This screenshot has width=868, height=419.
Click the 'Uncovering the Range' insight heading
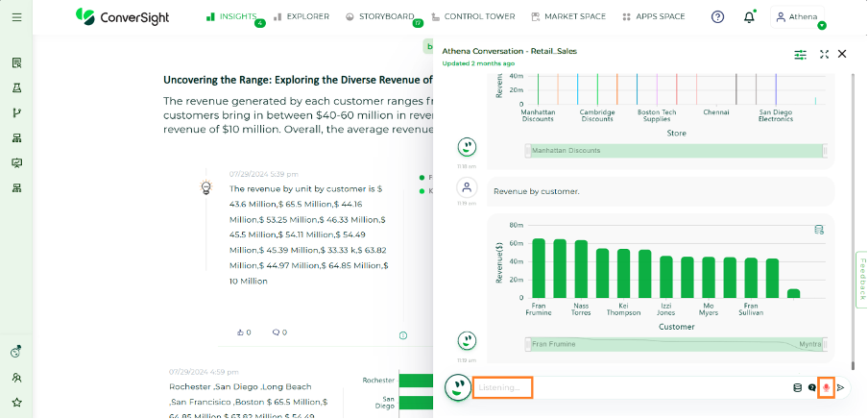click(x=298, y=80)
